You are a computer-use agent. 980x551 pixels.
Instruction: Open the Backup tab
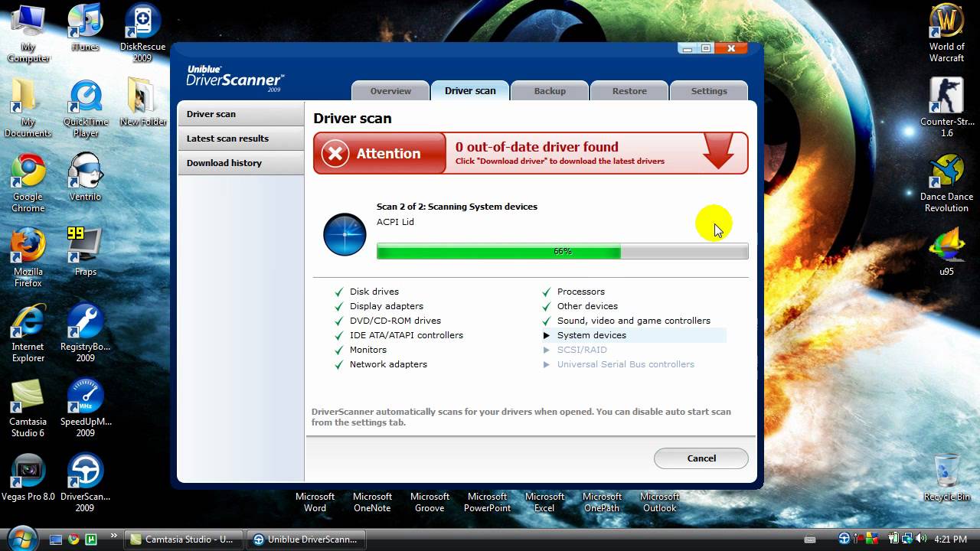(x=550, y=90)
